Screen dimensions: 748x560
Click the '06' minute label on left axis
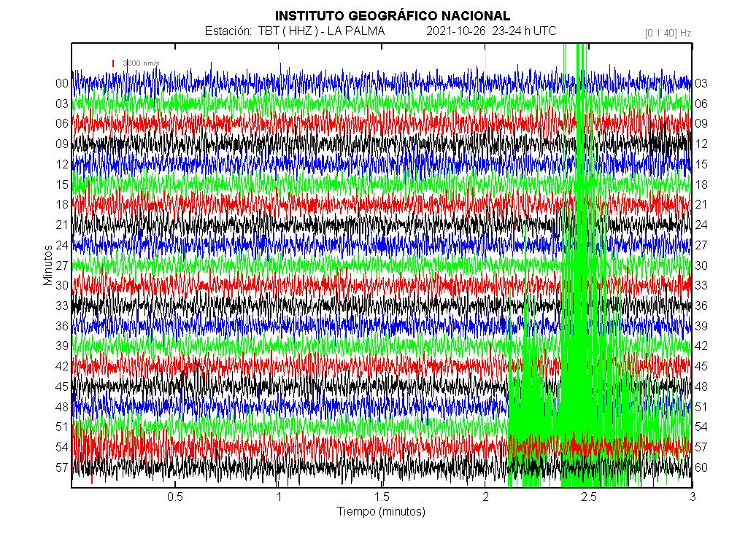(62, 123)
